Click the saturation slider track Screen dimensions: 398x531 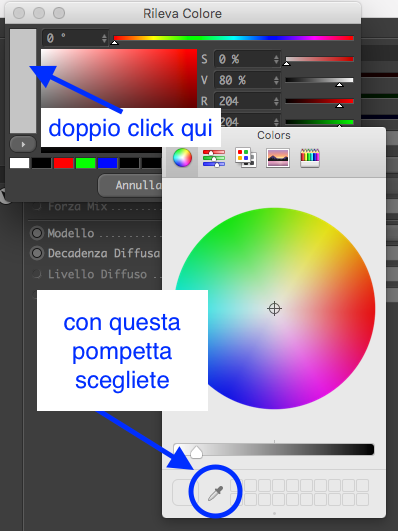coord(320,60)
